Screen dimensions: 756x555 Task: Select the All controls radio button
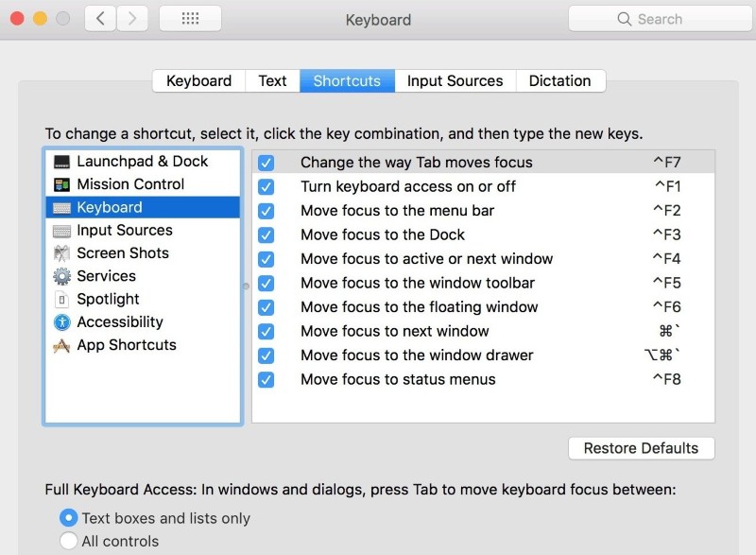click(x=68, y=541)
